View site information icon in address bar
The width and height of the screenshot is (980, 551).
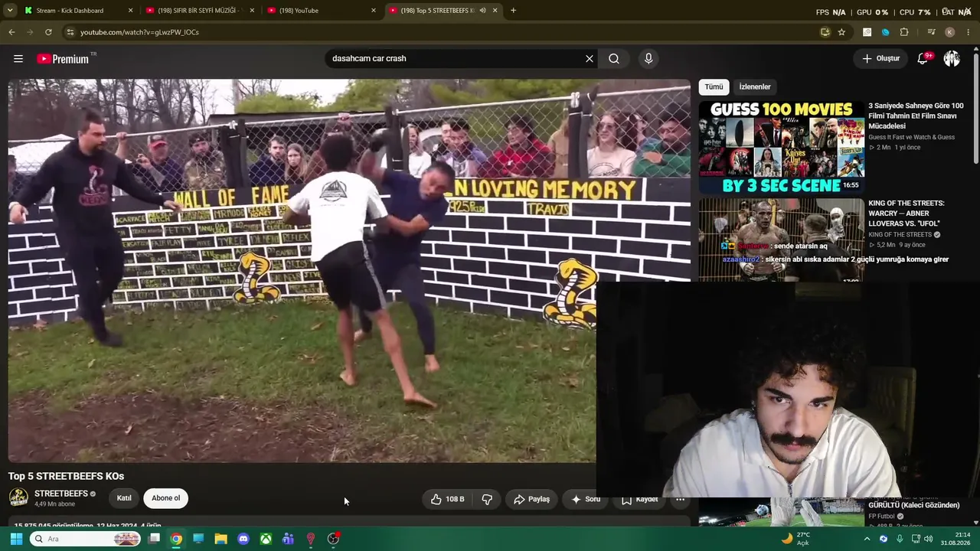click(x=70, y=32)
